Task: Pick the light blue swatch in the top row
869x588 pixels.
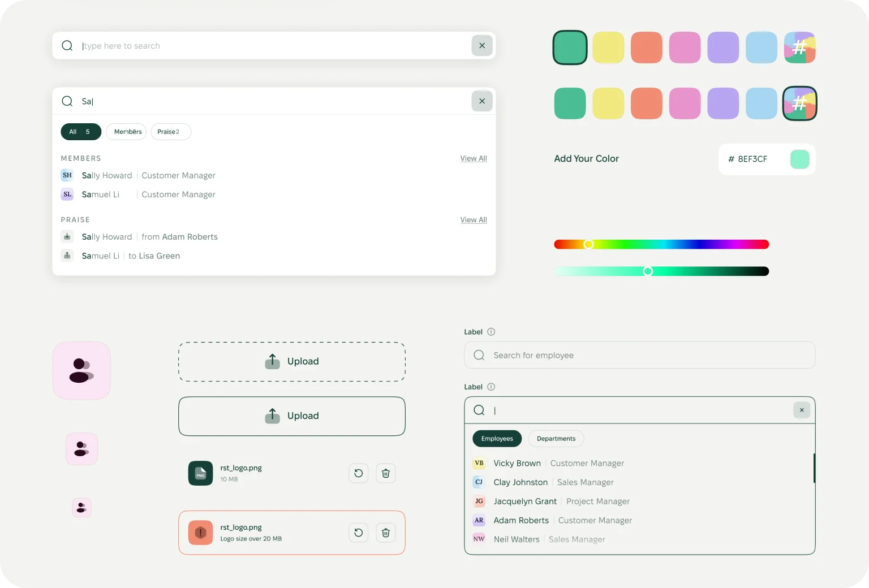Action: 762,47
